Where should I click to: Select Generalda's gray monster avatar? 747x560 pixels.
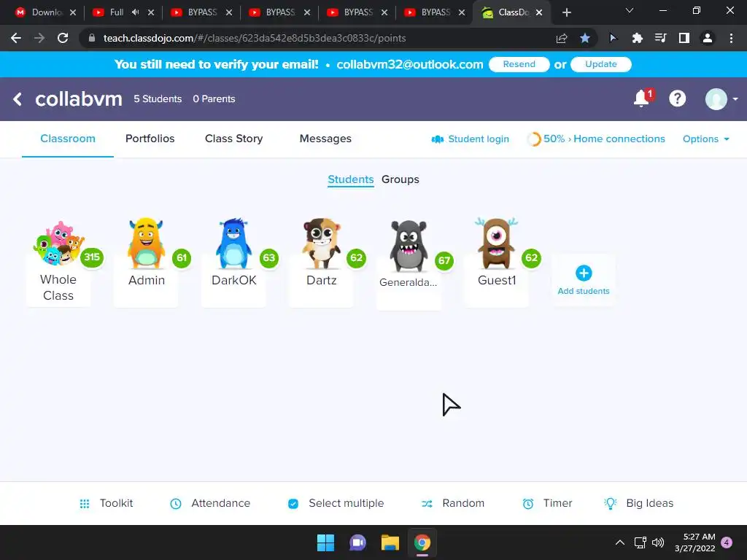[409, 246]
